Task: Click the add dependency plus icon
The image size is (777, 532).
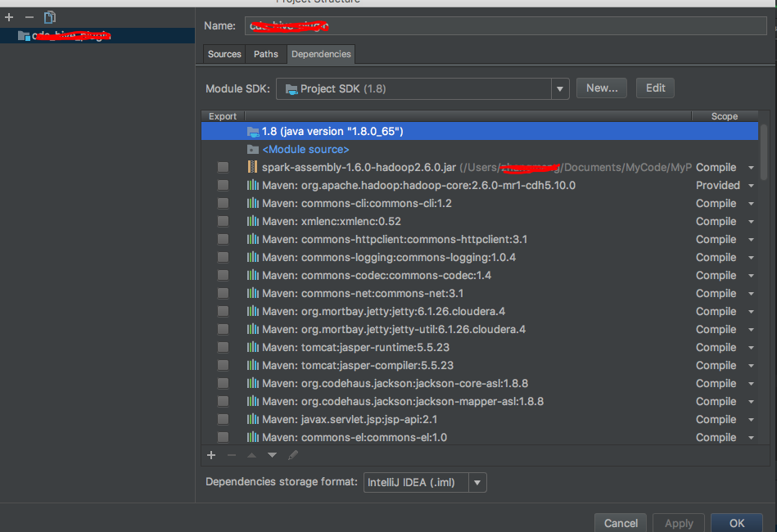Action: point(211,455)
